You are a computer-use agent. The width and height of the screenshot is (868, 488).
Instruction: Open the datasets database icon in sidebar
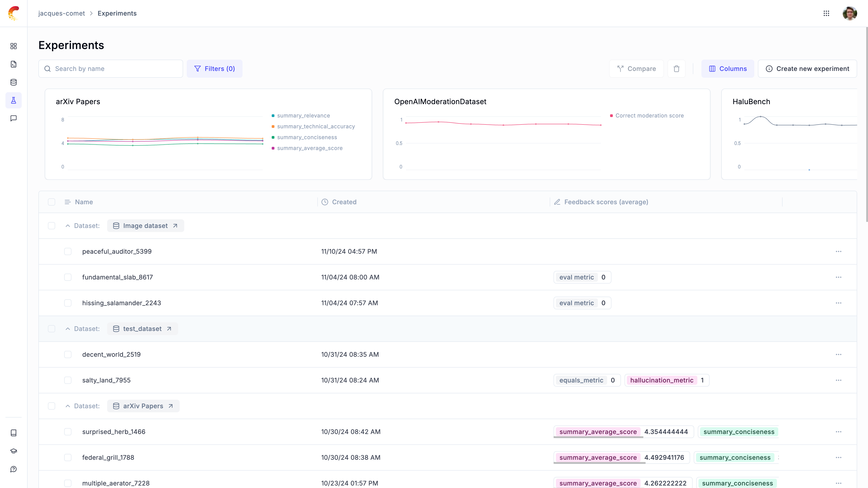pos(14,82)
